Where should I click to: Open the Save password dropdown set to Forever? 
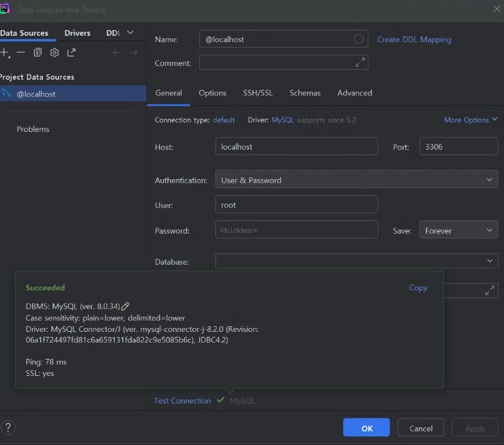459,230
